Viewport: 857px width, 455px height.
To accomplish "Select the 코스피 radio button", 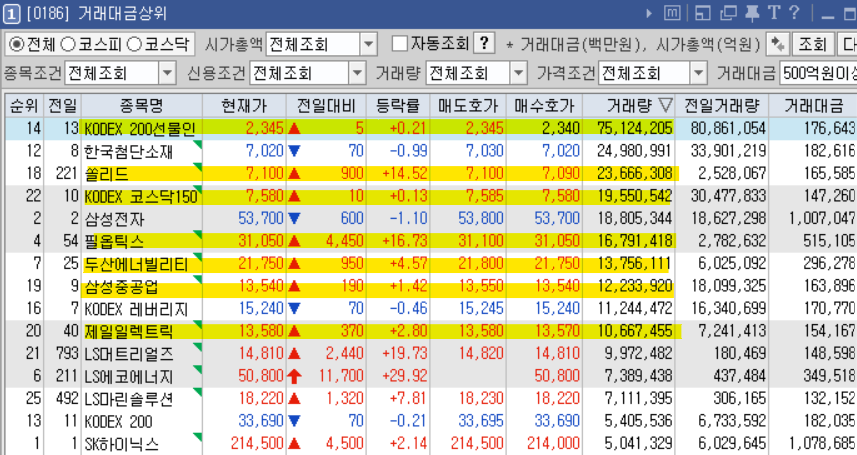I will click(x=68, y=44).
